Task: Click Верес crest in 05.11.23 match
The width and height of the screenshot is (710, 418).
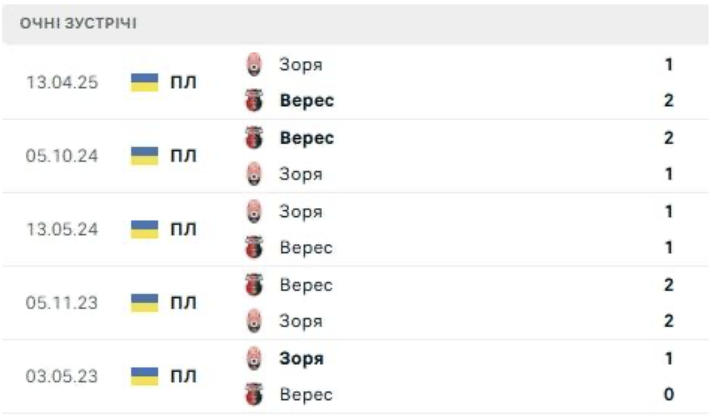Action: pos(255,285)
